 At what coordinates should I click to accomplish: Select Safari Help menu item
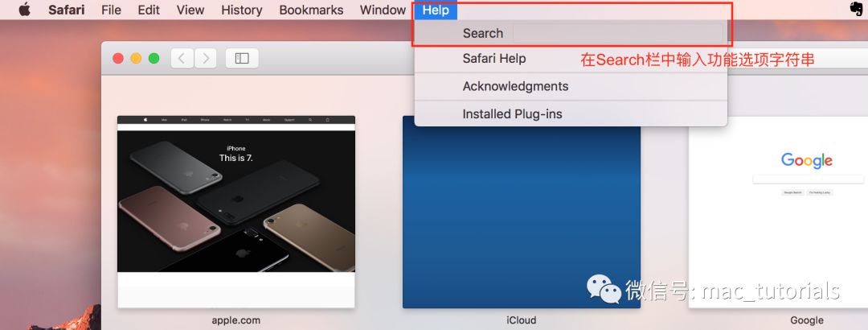tap(494, 59)
